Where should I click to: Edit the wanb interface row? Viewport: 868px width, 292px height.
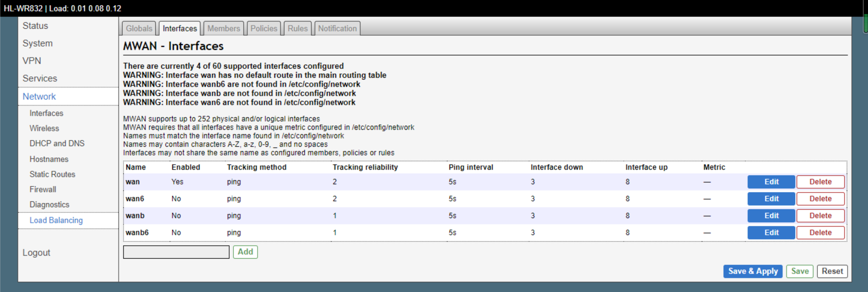[771, 216]
